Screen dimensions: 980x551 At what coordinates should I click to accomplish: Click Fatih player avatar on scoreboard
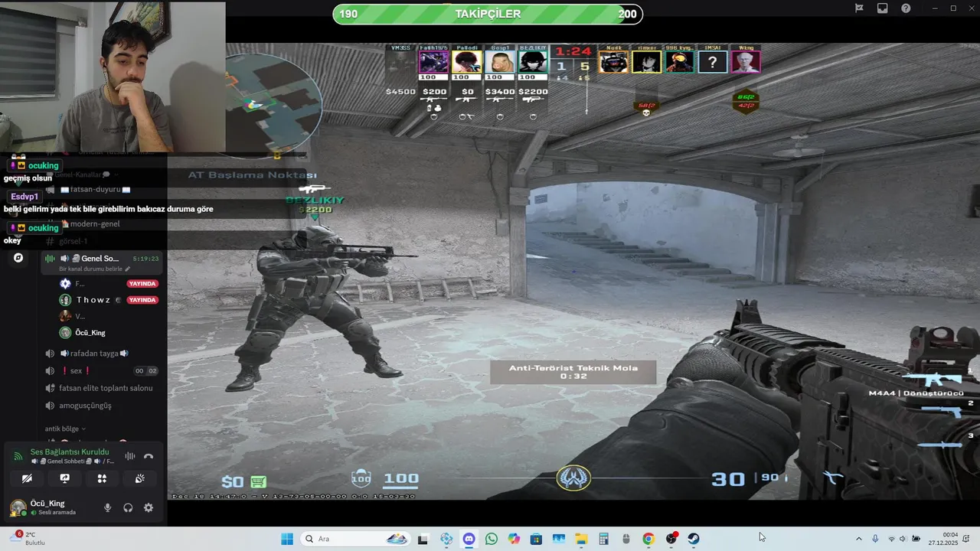(433, 61)
